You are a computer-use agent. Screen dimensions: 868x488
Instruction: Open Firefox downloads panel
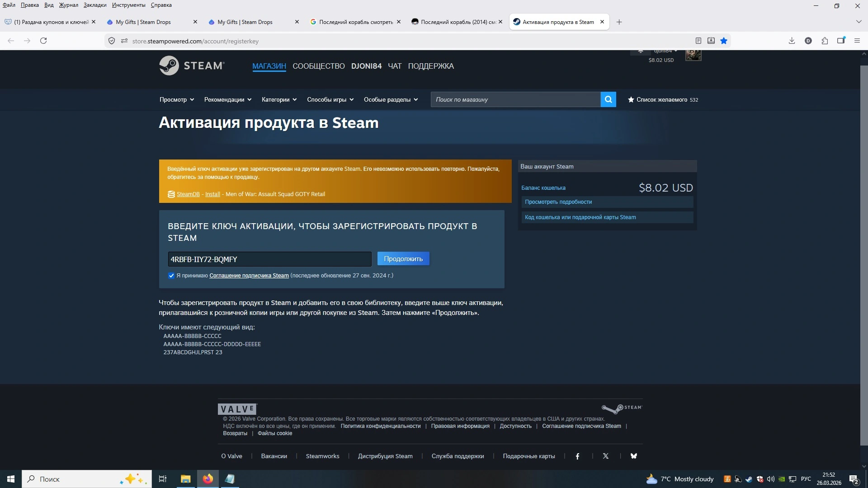[792, 41]
